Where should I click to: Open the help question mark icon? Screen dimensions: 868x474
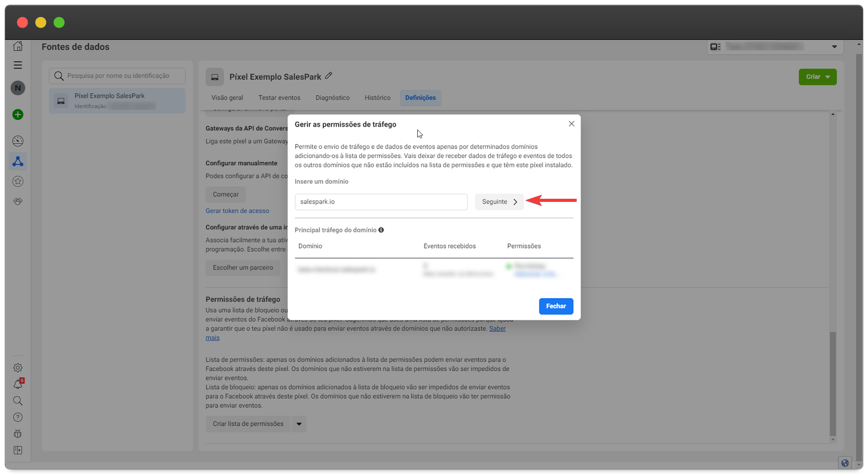18,418
